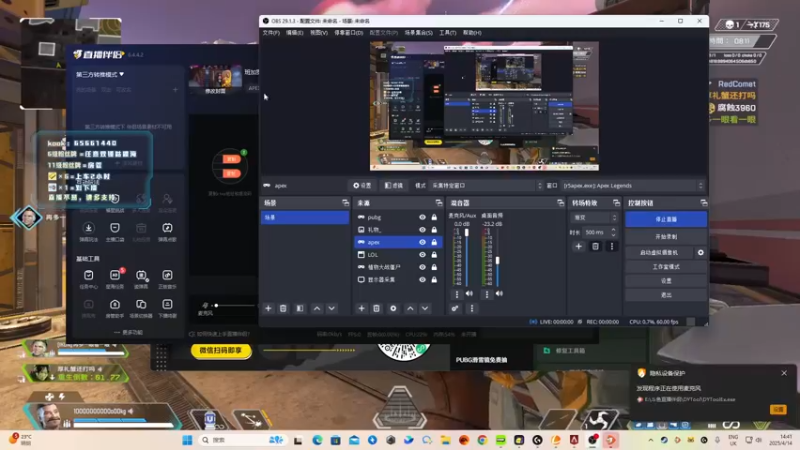The image size is (800, 450).
Task: Pop out the controls dock panel
Action: (x=704, y=203)
